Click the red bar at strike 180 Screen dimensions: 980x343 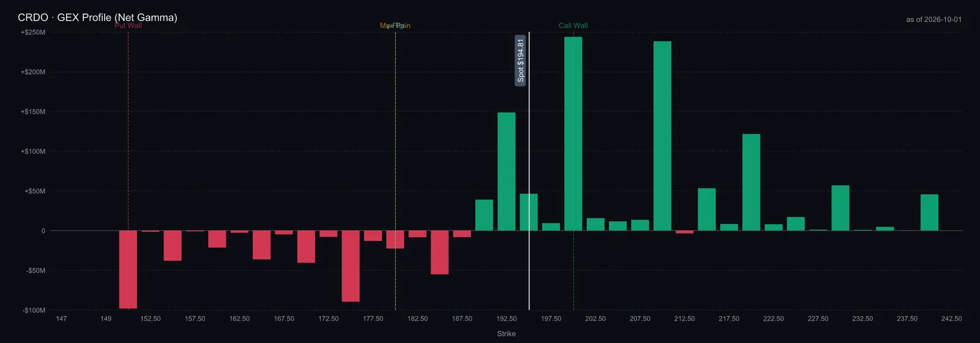[395, 239]
